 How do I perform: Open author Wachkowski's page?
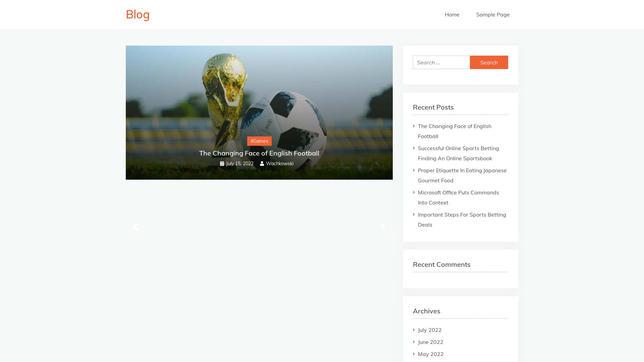pyautogui.click(x=280, y=164)
